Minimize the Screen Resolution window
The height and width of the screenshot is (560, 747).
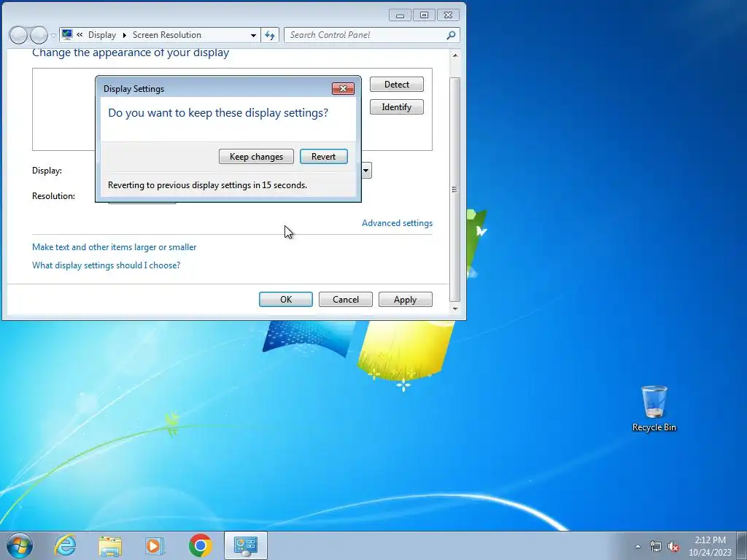(400, 15)
